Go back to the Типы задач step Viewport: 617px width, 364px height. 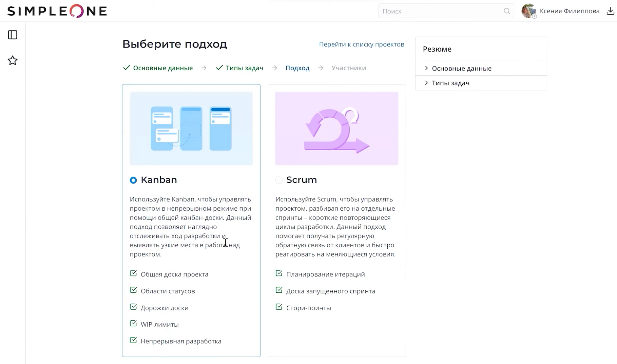[x=244, y=68]
